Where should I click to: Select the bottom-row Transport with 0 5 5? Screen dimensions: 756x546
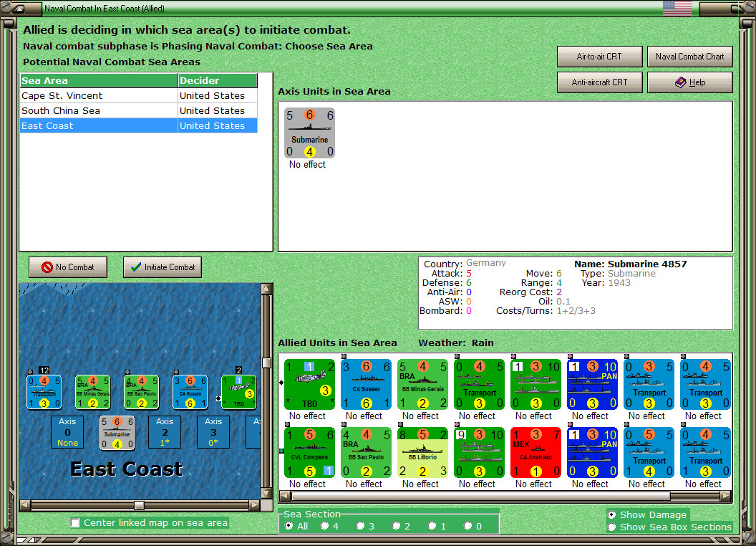click(x=649, y=452)
